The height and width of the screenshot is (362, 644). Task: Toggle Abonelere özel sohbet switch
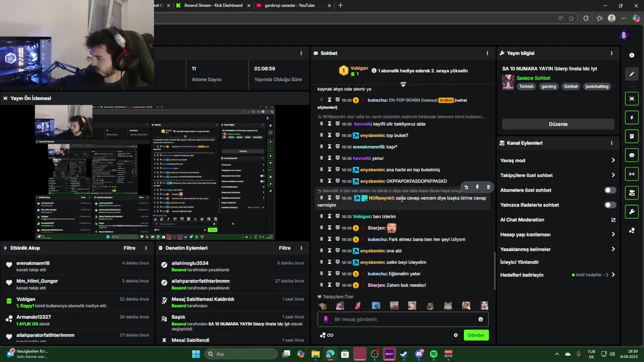point(610,190)
